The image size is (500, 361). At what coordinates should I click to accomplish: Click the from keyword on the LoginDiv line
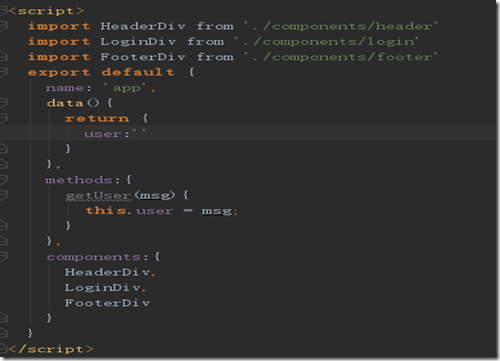point(205,41)
